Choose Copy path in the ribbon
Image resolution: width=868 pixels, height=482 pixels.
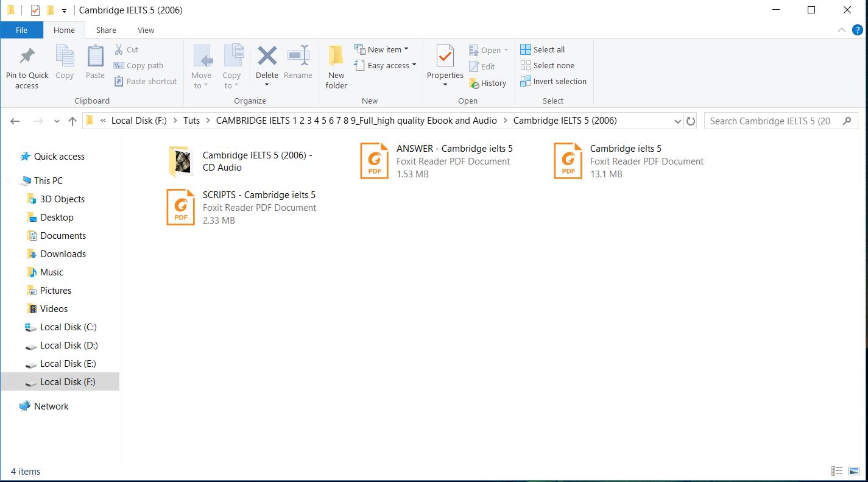tap(138, 65)
